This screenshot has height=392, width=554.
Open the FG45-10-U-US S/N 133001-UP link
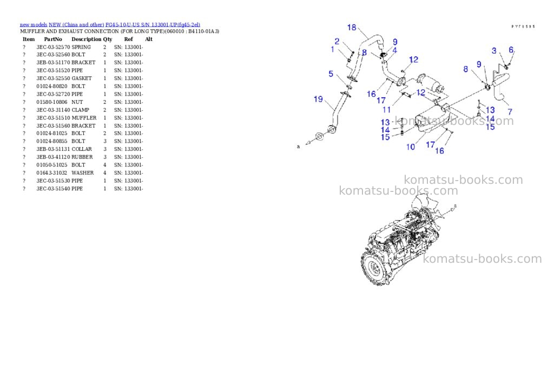(153, 25)
